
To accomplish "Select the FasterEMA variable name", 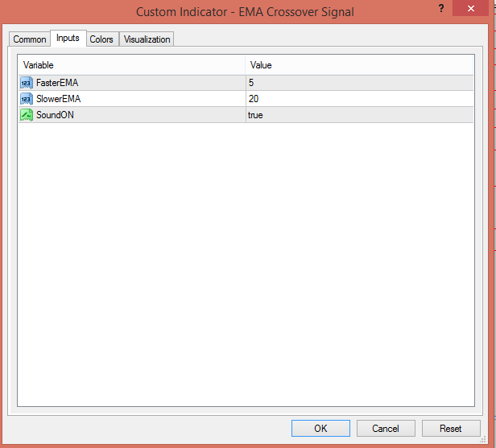I will pyautogui.click(x=57, y=83).
